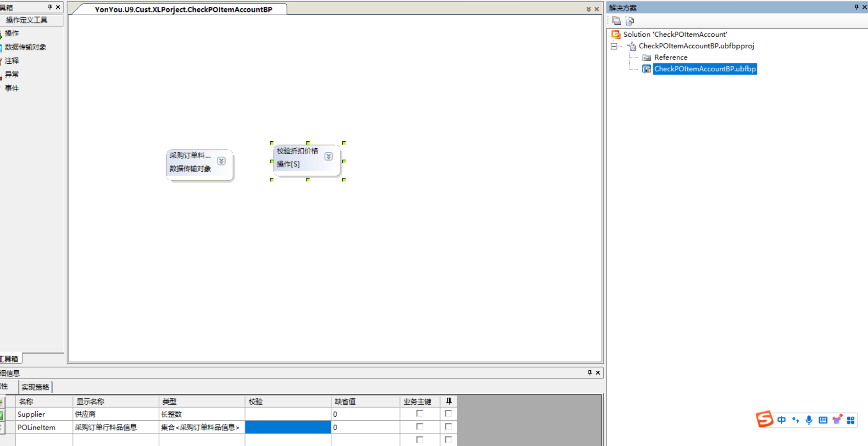This screenshot has width=868, height=446.
Task: Select CheckPOItemAccountBP.ubfbpproj project node
Action: point(696,46)
